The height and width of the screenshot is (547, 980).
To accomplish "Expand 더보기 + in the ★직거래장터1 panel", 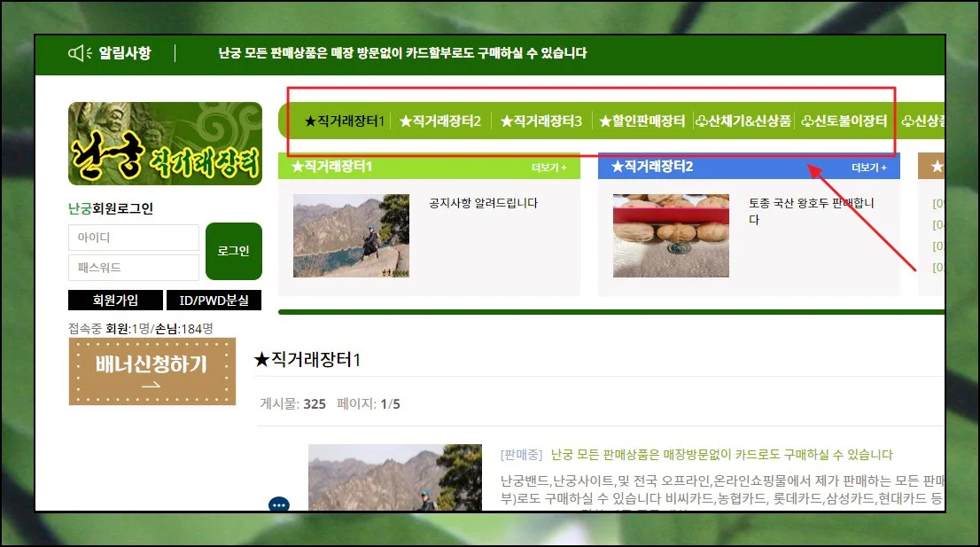I will (x=548, y=167).
